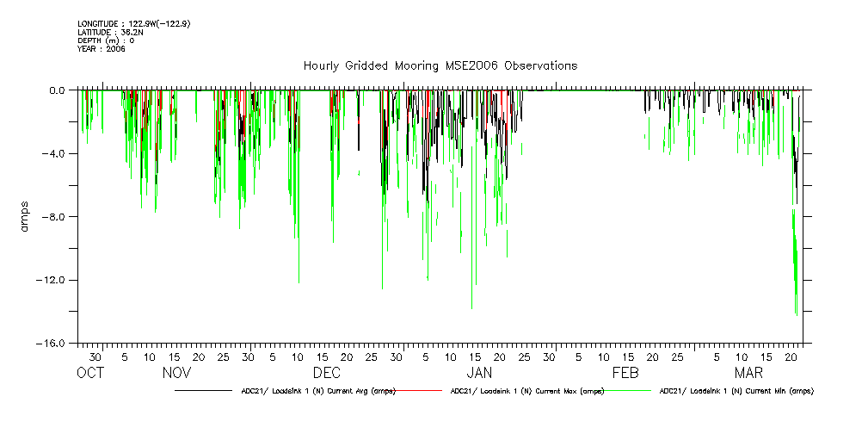Click the Current Min legend line sample
This screenshot has width=868, height=434.
625,391
